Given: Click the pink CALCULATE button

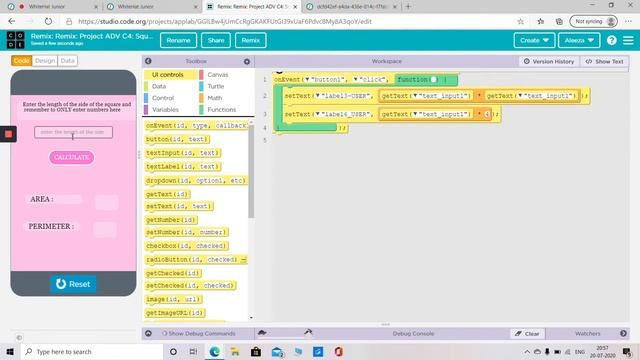Looking at the screenshot, I should pyautogui.click(x=71, y=157).
